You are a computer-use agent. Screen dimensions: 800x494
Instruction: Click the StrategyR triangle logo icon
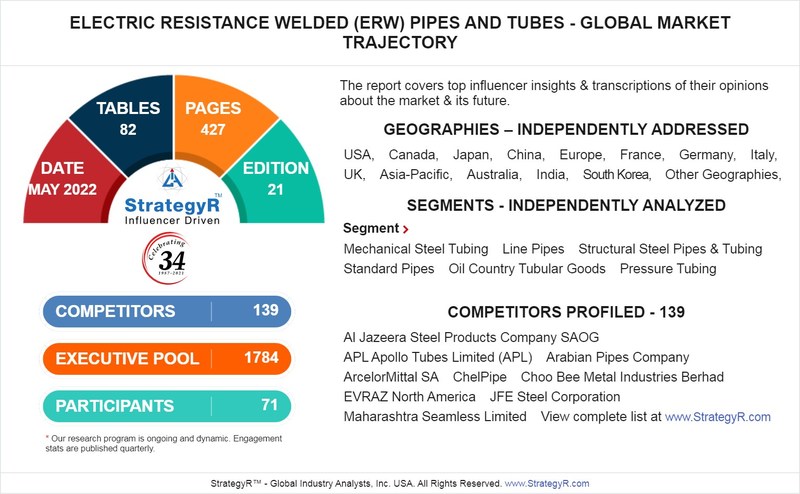(x=171, y=178)
